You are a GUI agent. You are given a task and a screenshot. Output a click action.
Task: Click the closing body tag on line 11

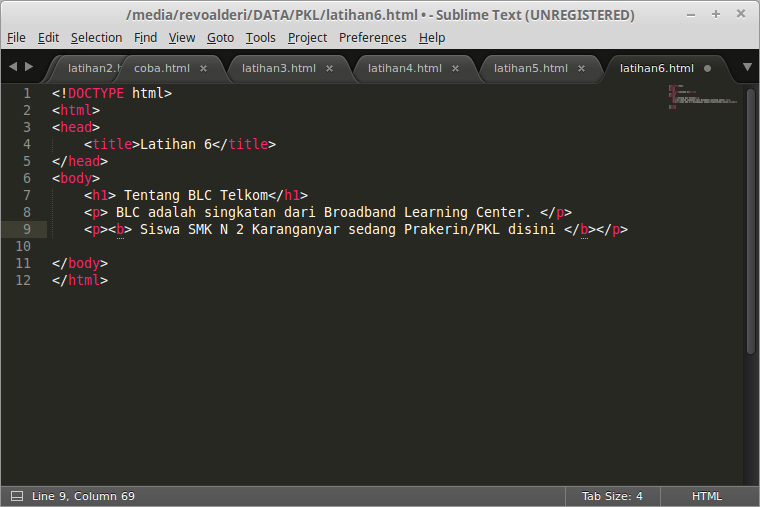[80, 263]
